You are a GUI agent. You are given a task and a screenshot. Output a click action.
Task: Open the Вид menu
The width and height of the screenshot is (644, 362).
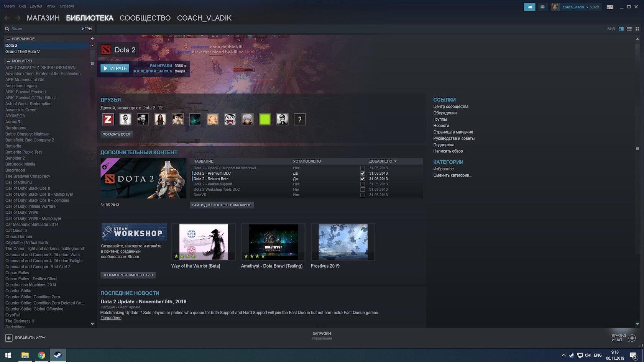click(23, 6)
